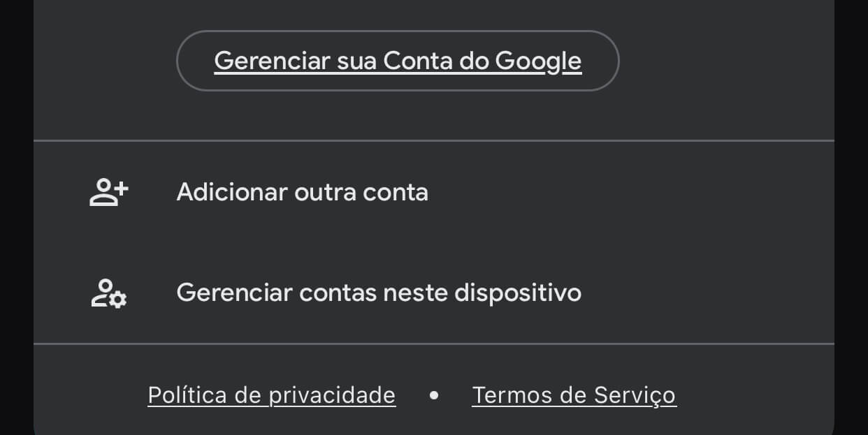Screen dimensions: 868x435
Task: Click the small gear on the account icon
Action: coord(120,302)
